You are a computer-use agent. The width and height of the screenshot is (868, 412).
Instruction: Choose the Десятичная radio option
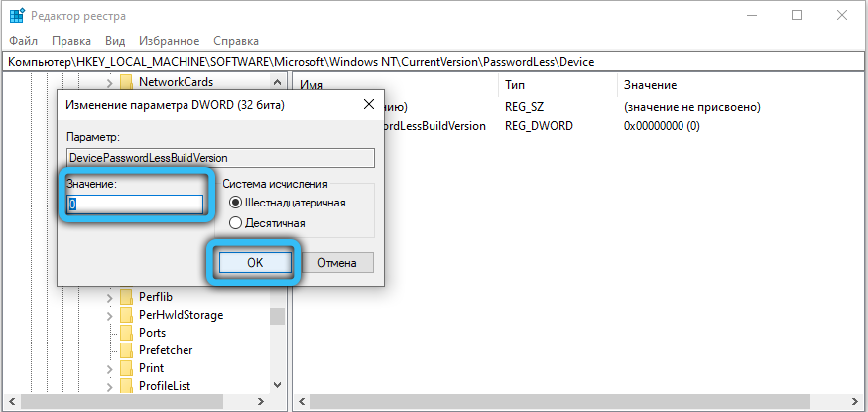point(235,223)
